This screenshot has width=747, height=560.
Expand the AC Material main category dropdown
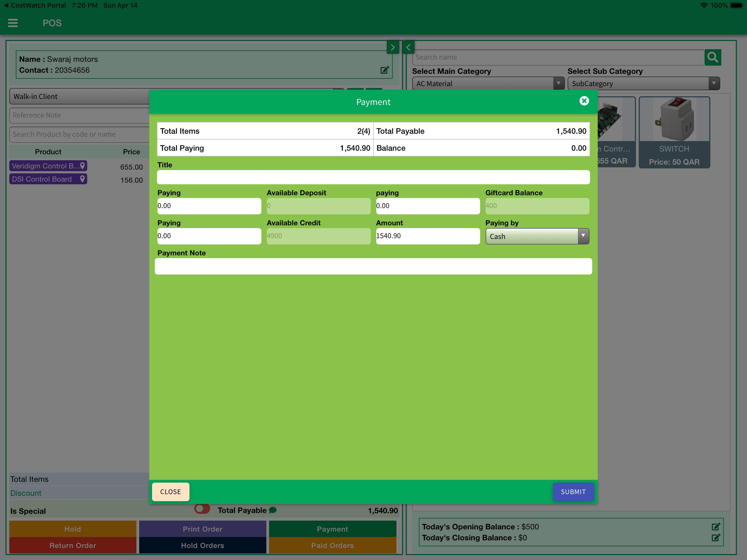(x=488, y=83)
